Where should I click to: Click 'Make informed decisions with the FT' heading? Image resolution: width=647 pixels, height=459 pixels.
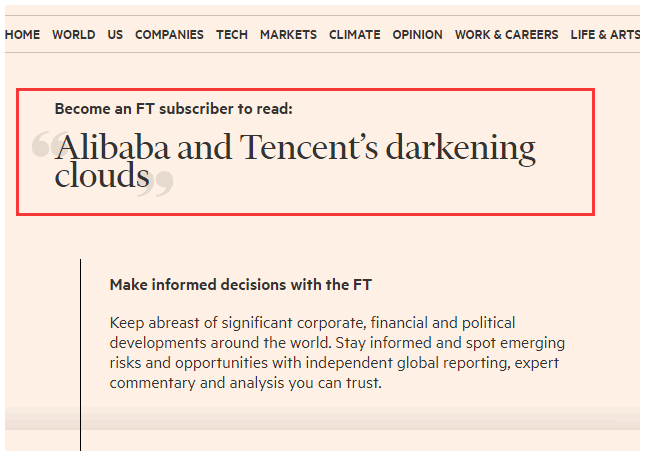pyautogui.click(x=240, y=285)
